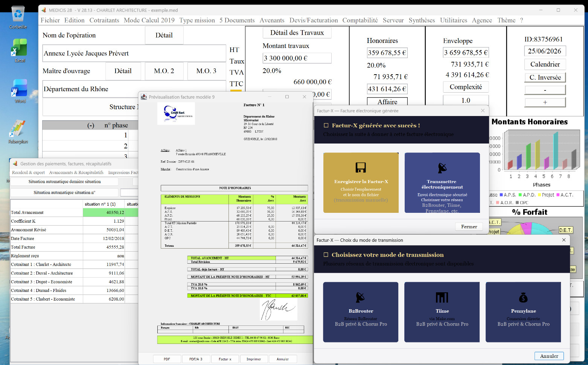The height and width of the screenshot is (365, 588).
Task: Open the Comptabilité menu
Action: (x=360, y=20)
